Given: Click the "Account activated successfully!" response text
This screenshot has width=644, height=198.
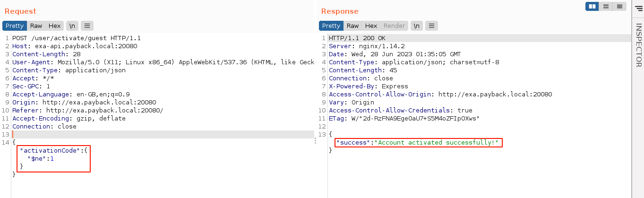Looking at the screenshot, I should click(438, 143).
